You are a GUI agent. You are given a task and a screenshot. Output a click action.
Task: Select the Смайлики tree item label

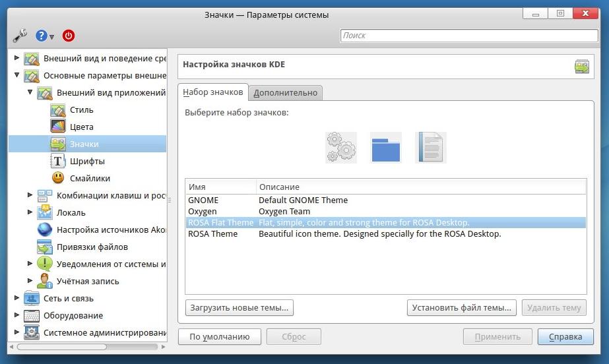90,178
